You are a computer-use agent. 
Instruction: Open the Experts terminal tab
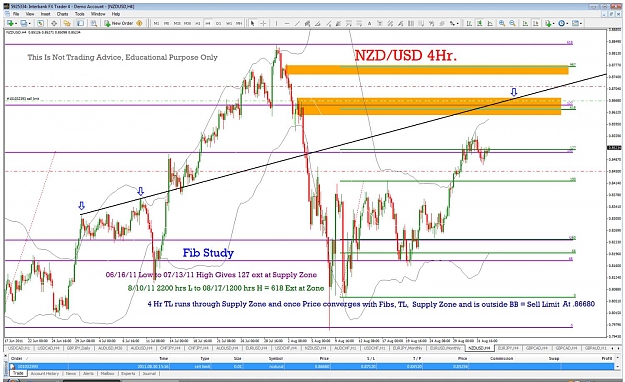(x=128, y=374)
